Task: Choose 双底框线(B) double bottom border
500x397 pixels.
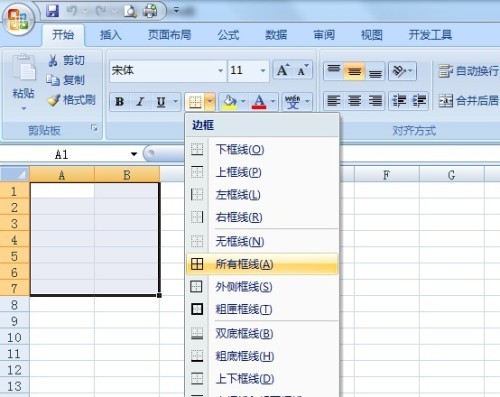Action: (262, 333)
